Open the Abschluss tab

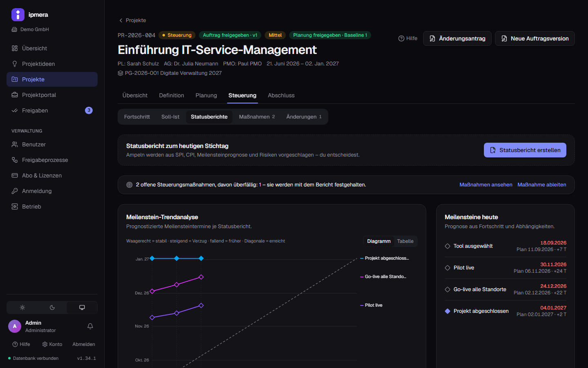click(x=281, y=95)
